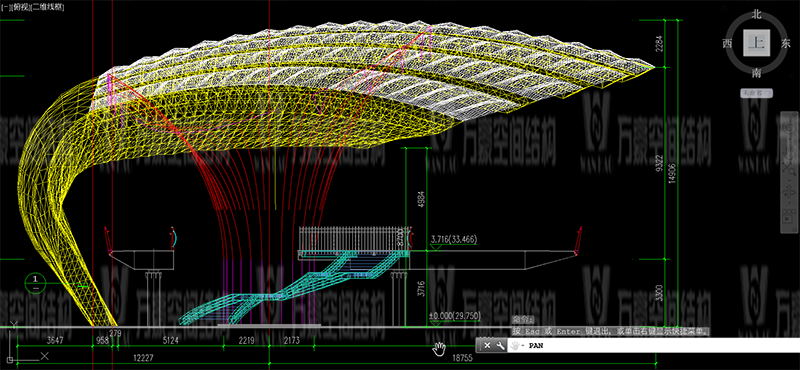Click Zoom Extents in the navigation bar

coord(789,169)
